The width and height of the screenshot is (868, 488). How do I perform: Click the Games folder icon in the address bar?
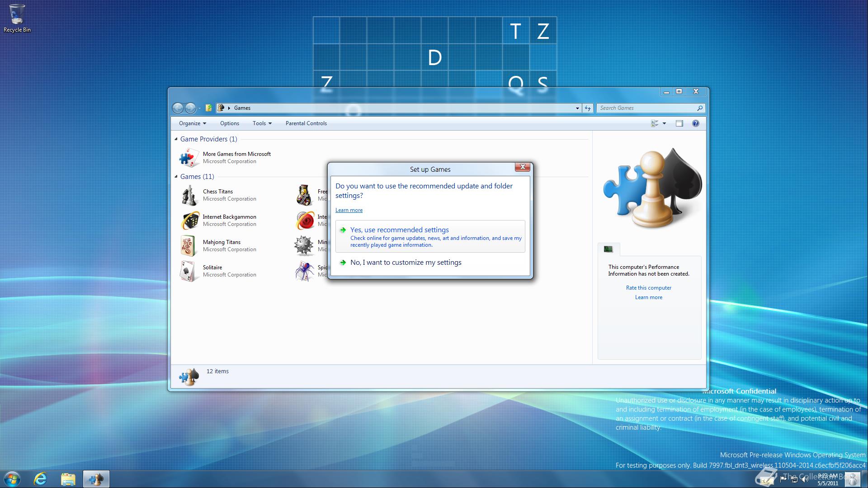point(221,108)
